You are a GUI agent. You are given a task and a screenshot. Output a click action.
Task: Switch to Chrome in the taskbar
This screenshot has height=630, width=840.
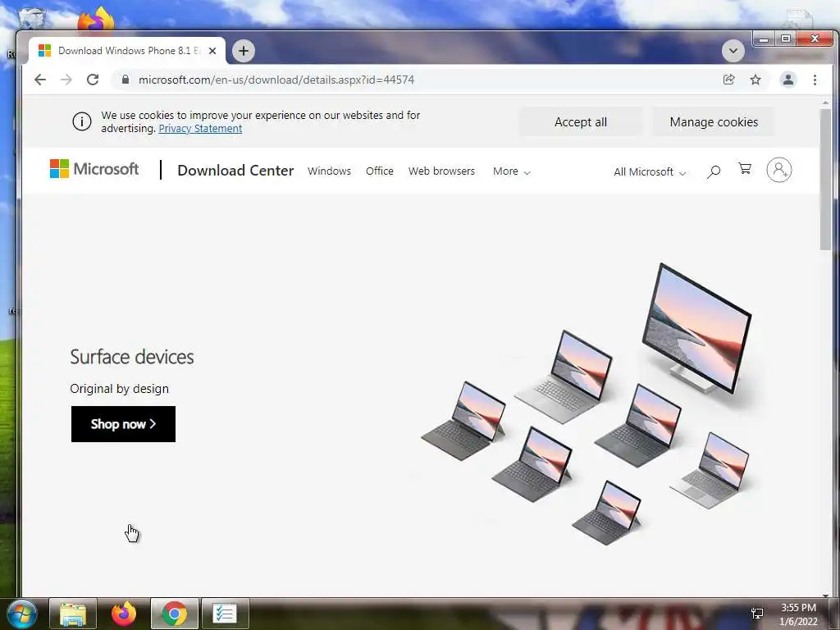pos(174,614)
